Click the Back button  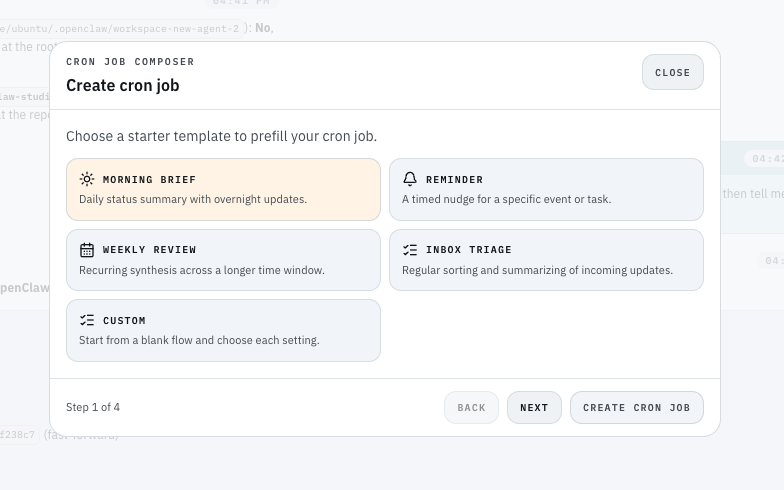pyautogui.click(x=471, y=408)
